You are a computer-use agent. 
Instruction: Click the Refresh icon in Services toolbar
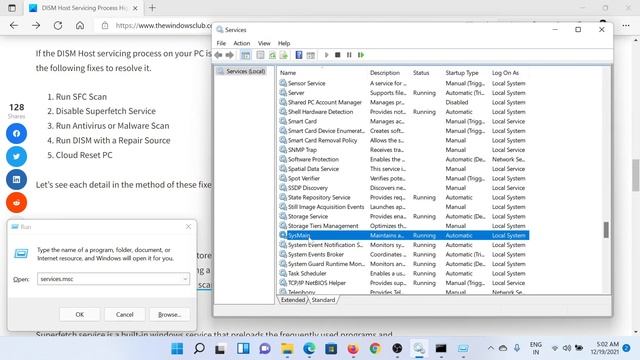[272, 55]
